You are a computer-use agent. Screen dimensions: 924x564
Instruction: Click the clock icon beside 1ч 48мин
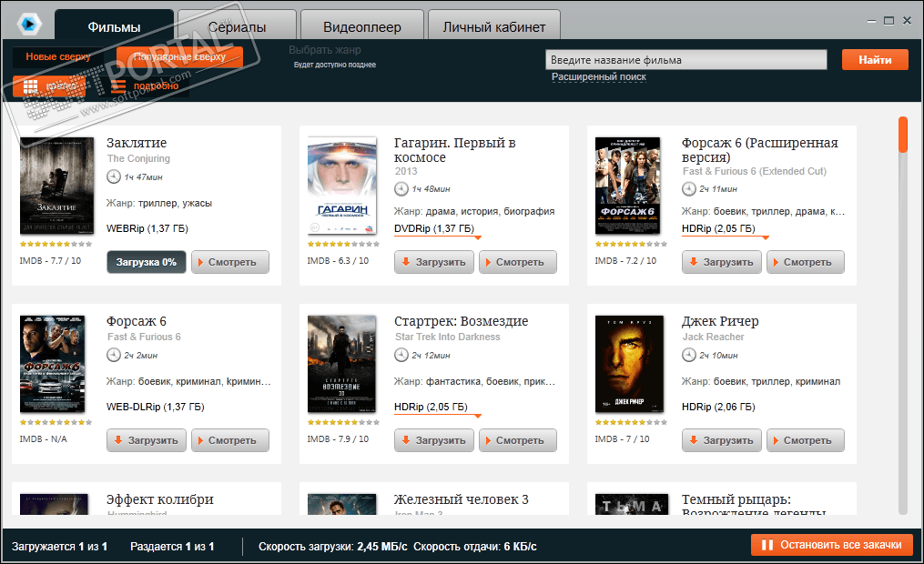401,189
